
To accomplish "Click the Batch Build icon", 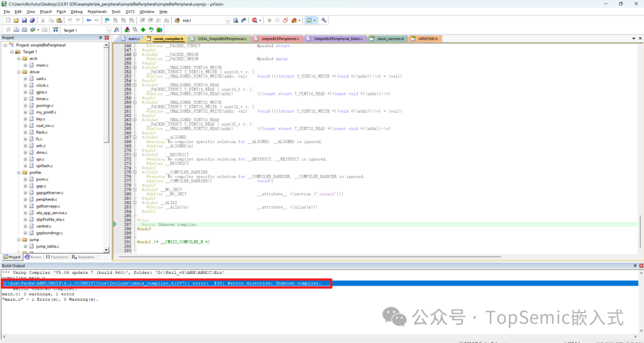I will point(32,30).
